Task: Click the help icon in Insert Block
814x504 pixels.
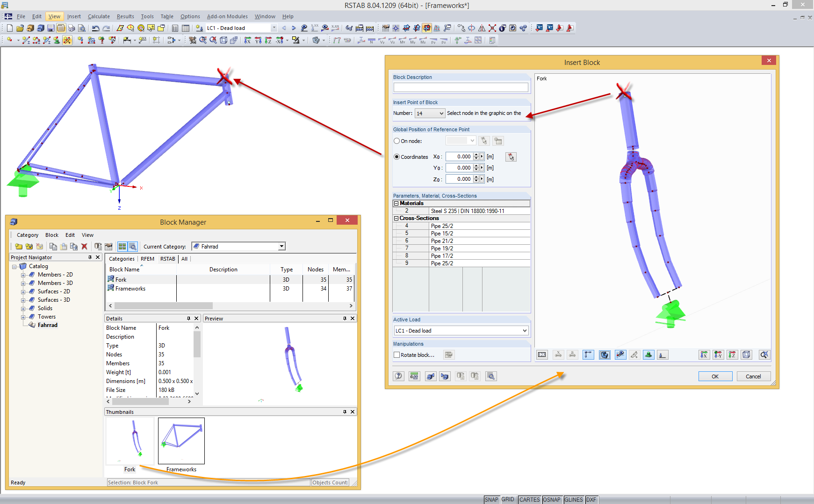Action: pyautogui.click(x=398, y=376)
